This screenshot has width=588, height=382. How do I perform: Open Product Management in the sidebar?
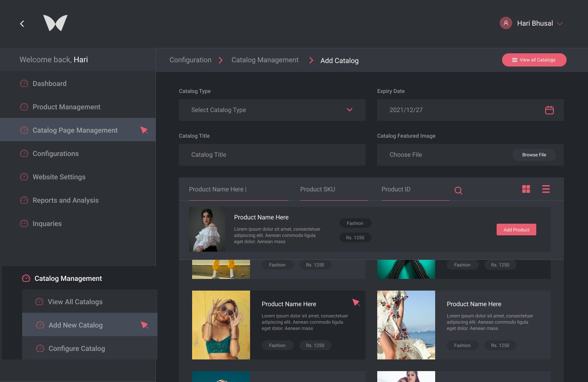66,107
